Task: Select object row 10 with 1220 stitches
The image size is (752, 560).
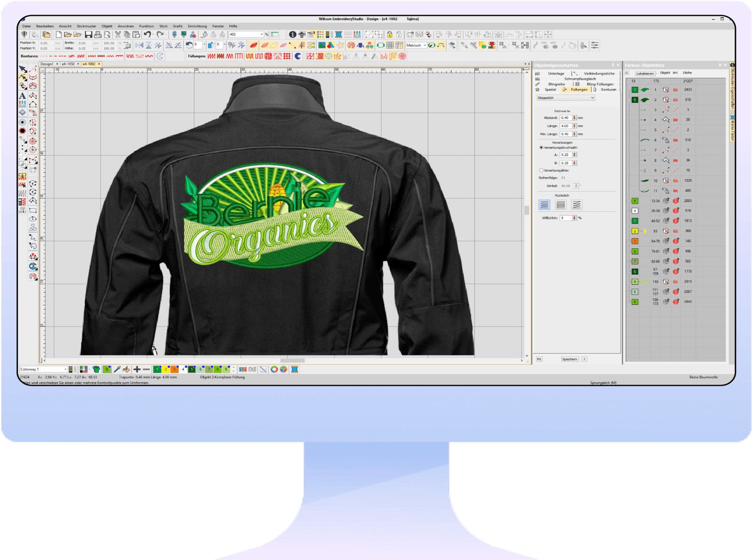Action: [677, 181]
